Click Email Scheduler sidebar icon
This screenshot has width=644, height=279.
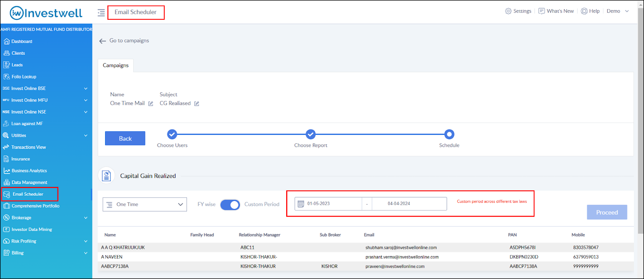(x=6, y=194)
